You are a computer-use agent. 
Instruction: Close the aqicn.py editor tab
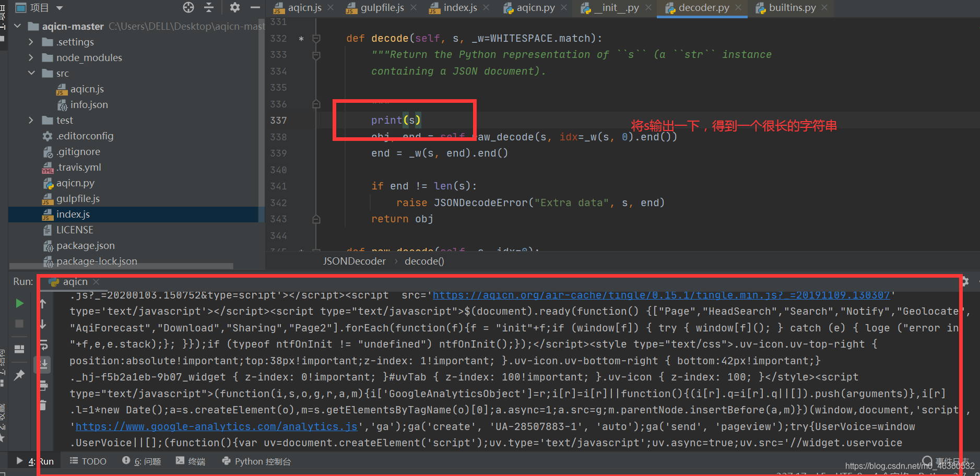pyautogui.click(x=564, y=7)
